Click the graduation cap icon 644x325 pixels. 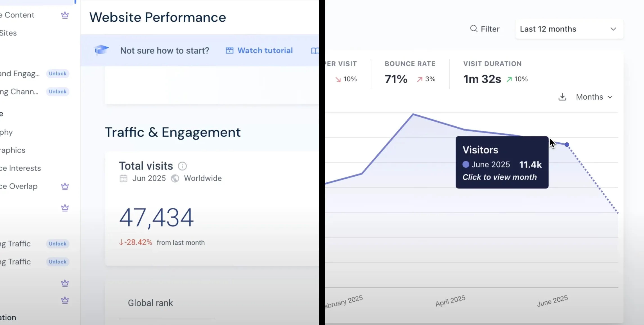click(101, 50)
